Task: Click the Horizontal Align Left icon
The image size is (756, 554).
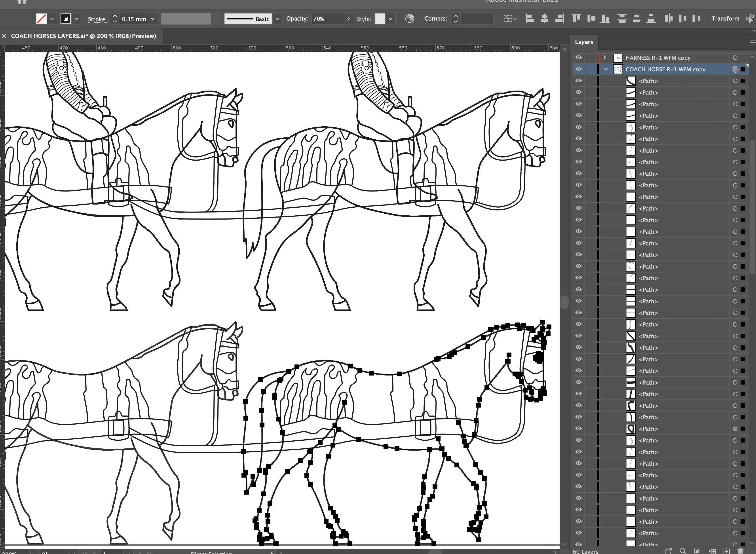Action: click(530, 19)
